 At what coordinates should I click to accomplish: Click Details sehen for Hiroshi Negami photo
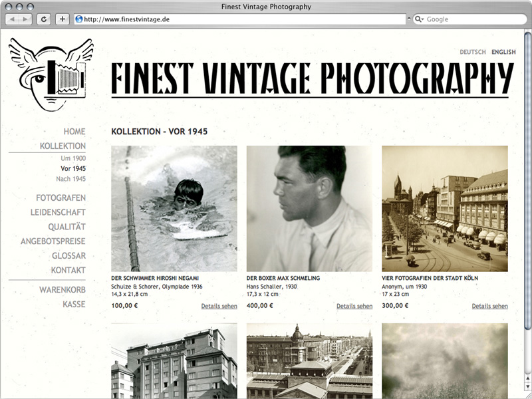[219, 306]
